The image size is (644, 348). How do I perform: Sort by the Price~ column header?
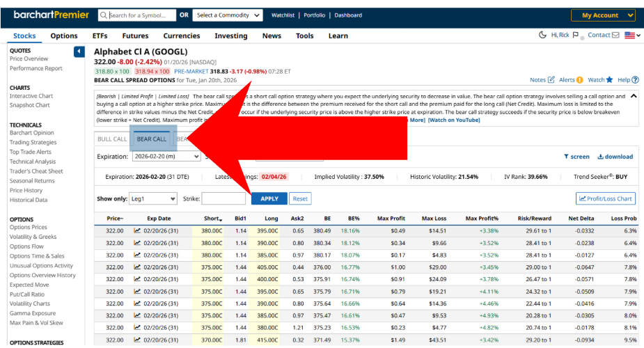pos(115,219)
